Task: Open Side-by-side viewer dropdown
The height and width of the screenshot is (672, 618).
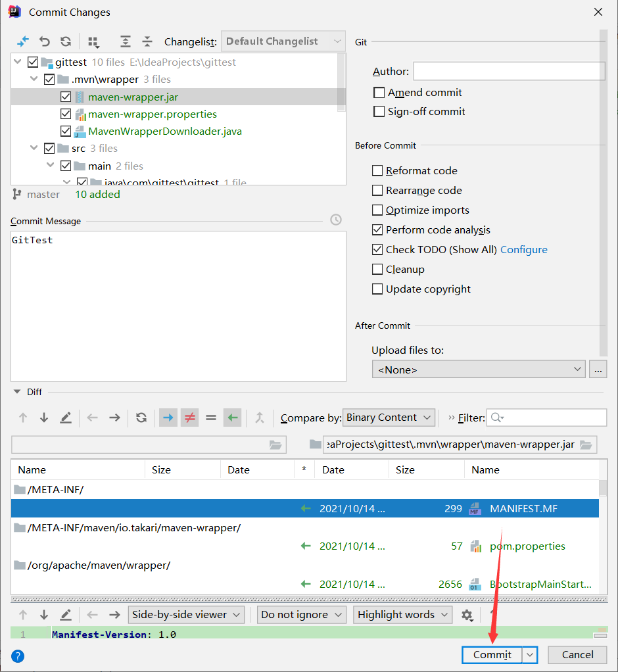Action: pos(186,615)
